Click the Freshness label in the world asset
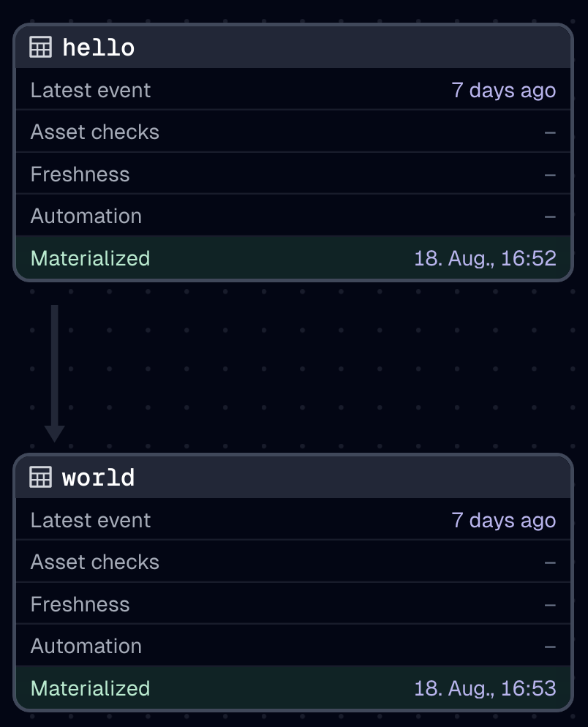This screenshot has width=588, height=727. tap(80, 605)
